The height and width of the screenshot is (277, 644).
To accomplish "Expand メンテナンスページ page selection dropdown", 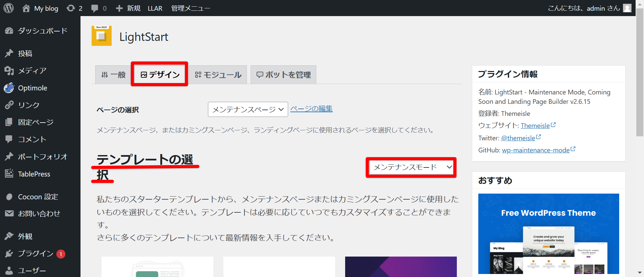I will coord(248,110).
